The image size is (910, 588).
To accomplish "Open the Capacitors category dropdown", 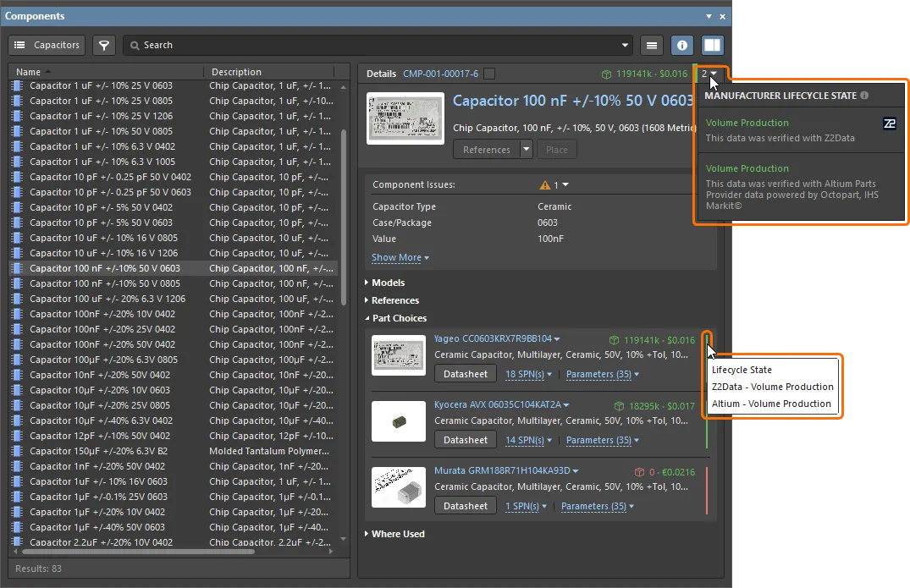I will click(x=47, y=45).
